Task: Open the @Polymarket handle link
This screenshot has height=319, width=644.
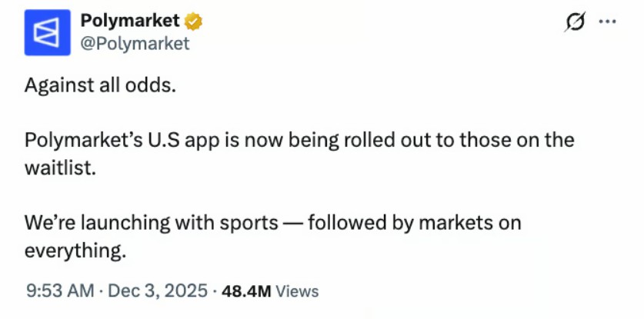Action: coord(135,44)
